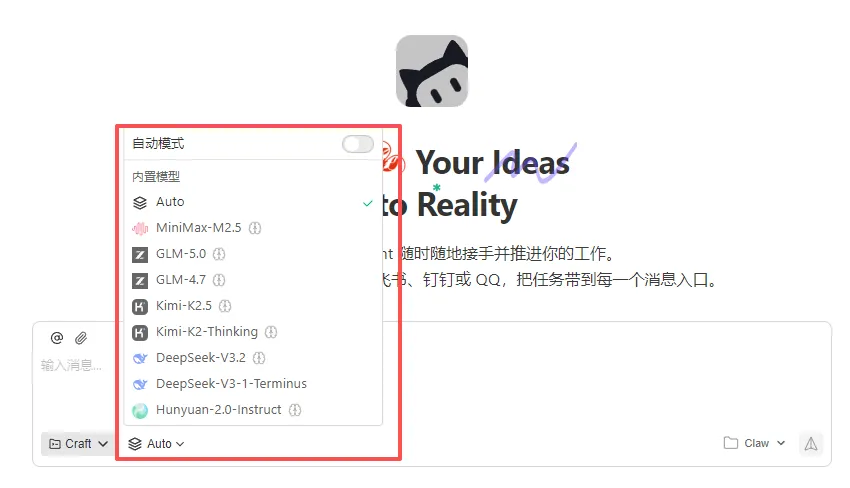Click the brain icon next to Kimi-K2-Thinking
Image resolution: width=850 pixels, height=488 pixels.
tap(271, 332)
